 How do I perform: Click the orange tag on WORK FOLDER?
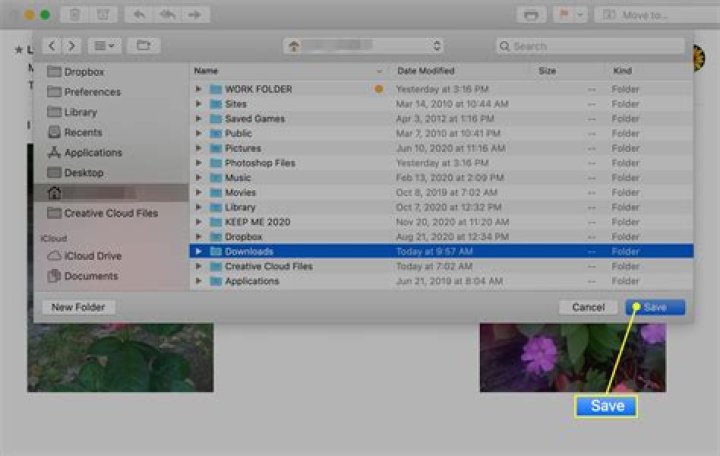[x=379, y=89]
